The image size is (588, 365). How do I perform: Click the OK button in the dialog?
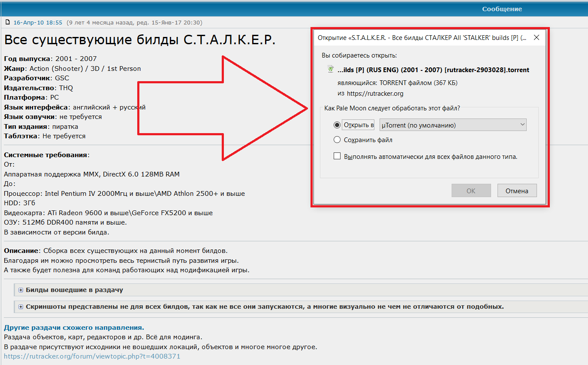tap(471, 191)
